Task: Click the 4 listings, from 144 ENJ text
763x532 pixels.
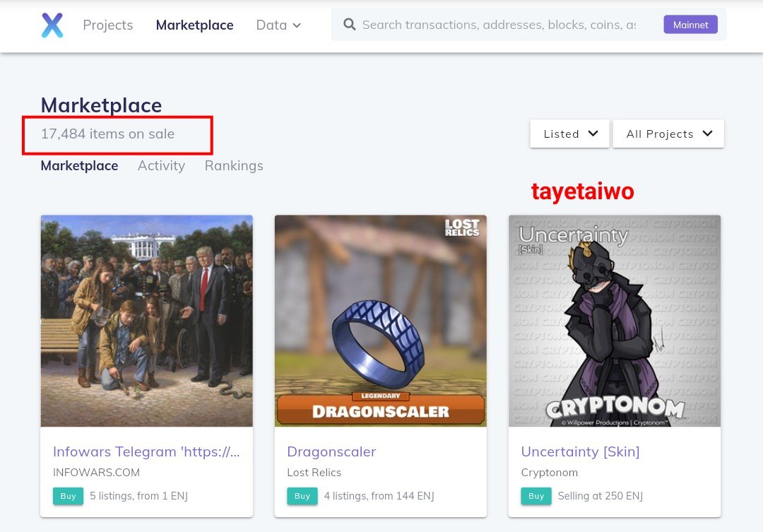Action: [379, 496]
